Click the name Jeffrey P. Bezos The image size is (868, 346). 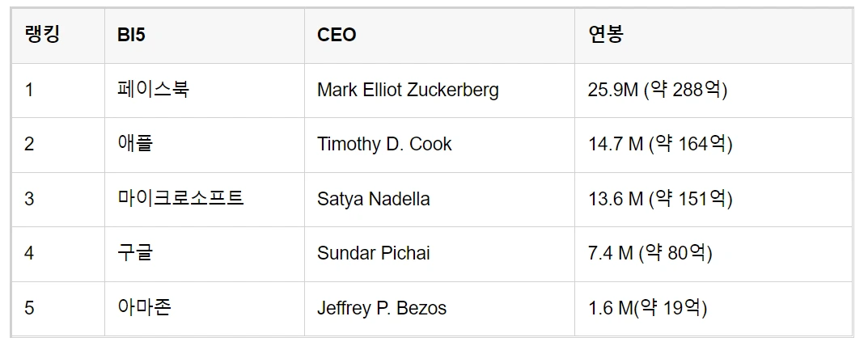pyautogui.click(x=381, y=308)
